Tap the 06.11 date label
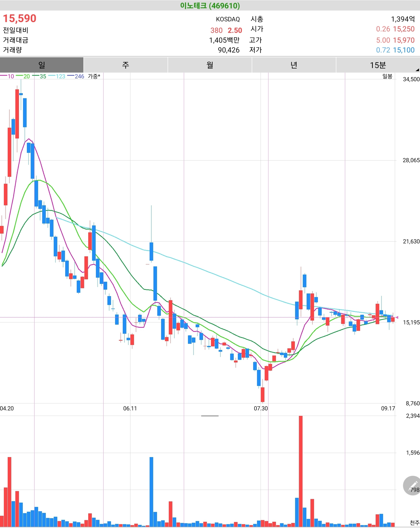420x528 pixels. [x=130, y=408]
